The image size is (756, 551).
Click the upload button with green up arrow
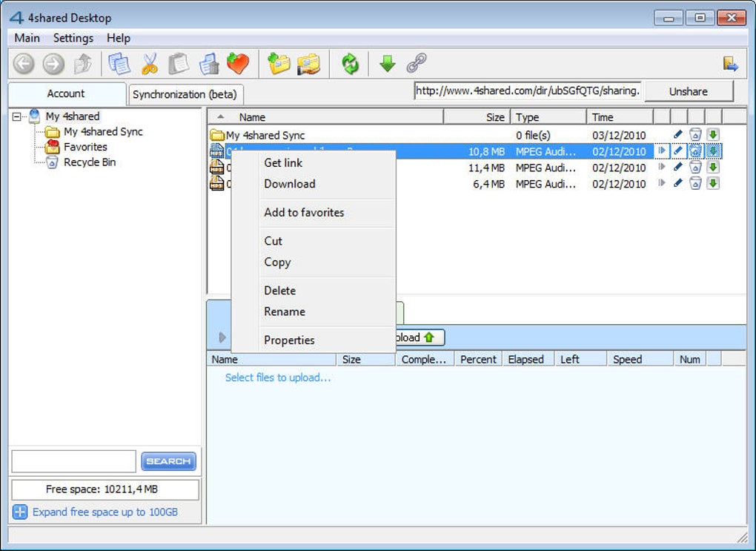(x=420, y=337)
